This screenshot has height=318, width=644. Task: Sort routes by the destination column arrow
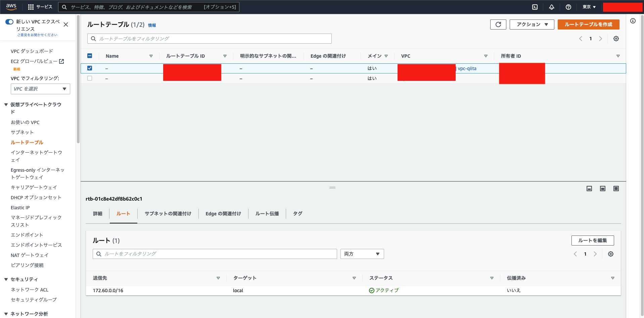click(218, 278)
